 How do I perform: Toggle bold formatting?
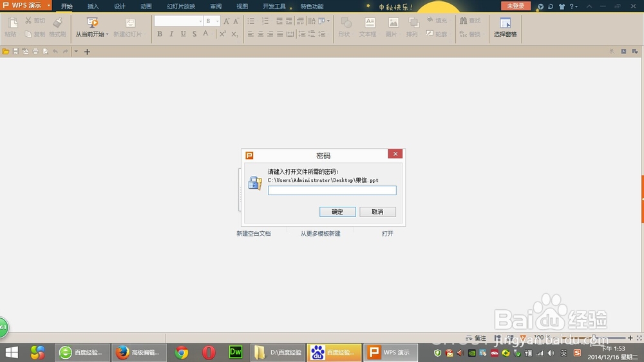(x=160, y=34)
